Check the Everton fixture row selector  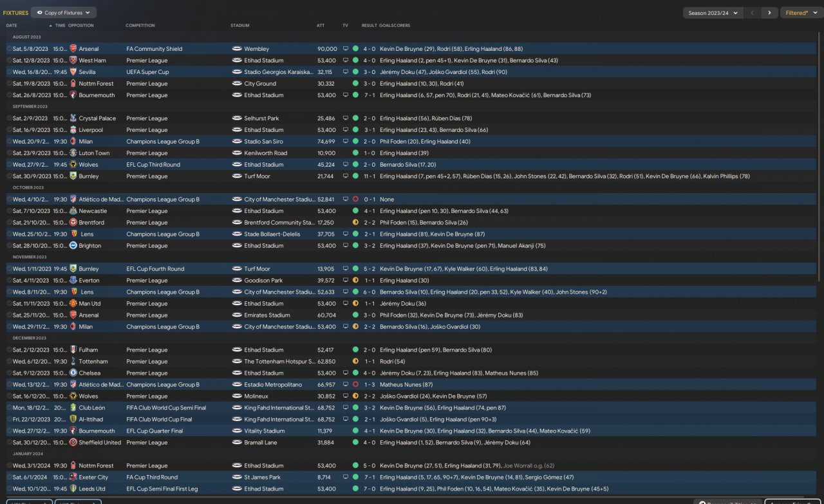click(9, 281)
